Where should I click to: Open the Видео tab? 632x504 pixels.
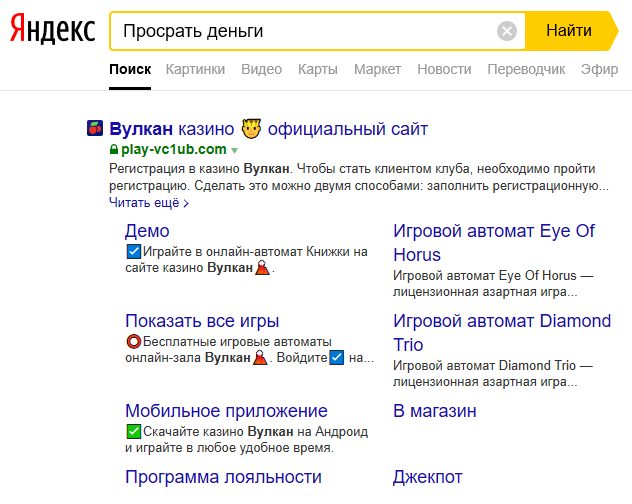pyautogui.click(x=262, y=69)
